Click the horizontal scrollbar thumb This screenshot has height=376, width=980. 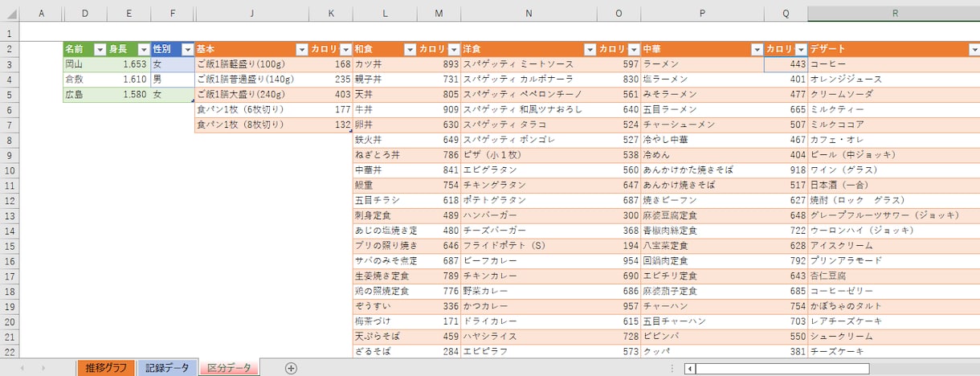tap(782, 369)
